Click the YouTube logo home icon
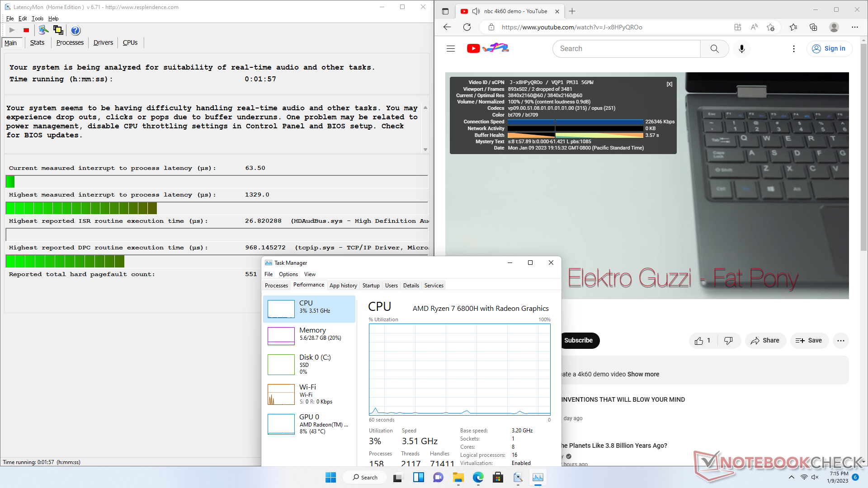Viewport: 868px width, 488px height. pyautogui.click(x=488, y=48)
